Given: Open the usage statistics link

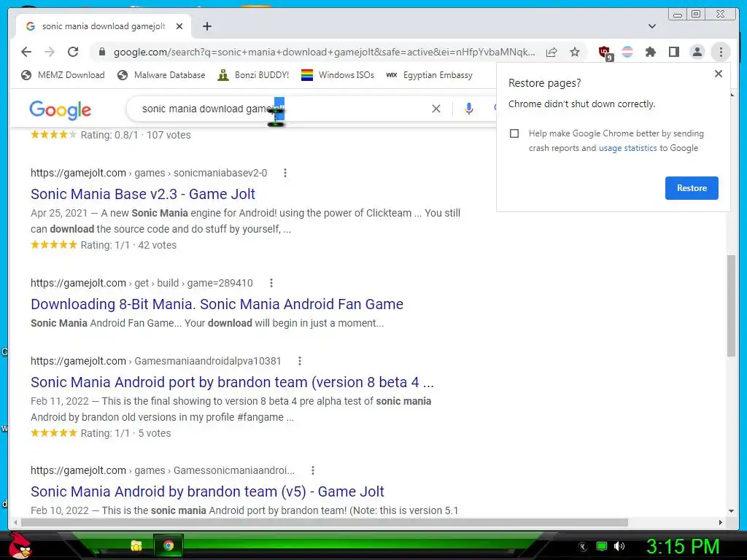Looking at the screenshot, I should click(x=627, y=148).
